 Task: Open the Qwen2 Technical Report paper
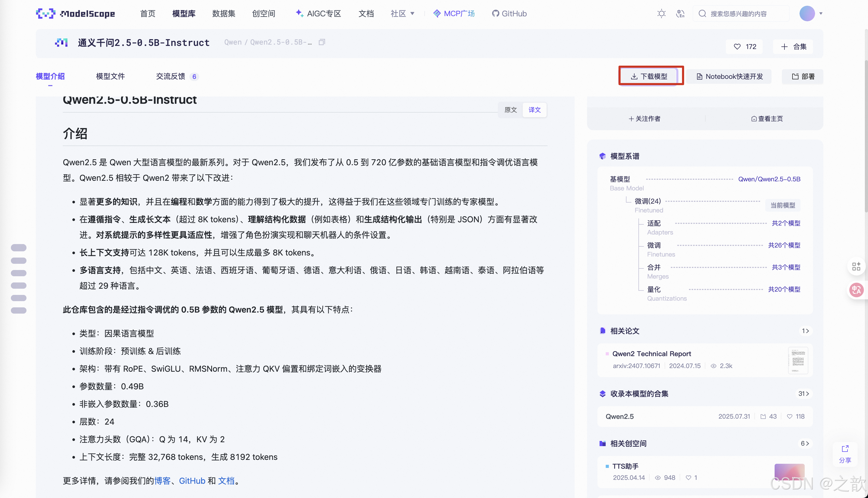tap(651, 354)
